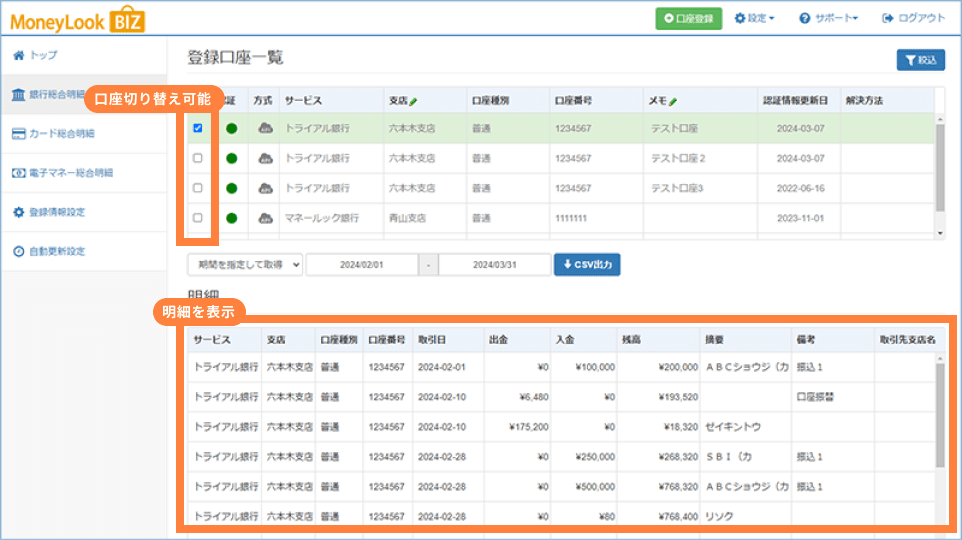Check the テスト口座3 account row checkbox
The image size is (962, 540).
(x=198, y=188)
